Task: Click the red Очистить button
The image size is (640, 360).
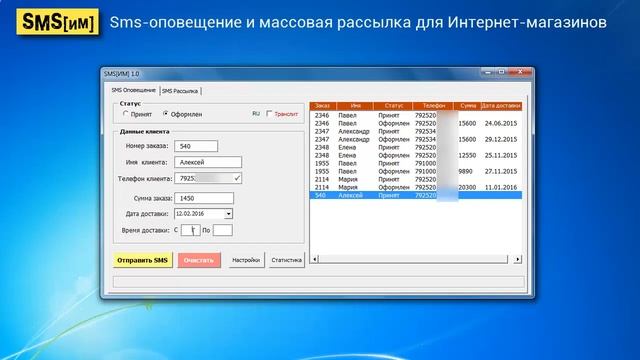Action: [x=199, y=260]
